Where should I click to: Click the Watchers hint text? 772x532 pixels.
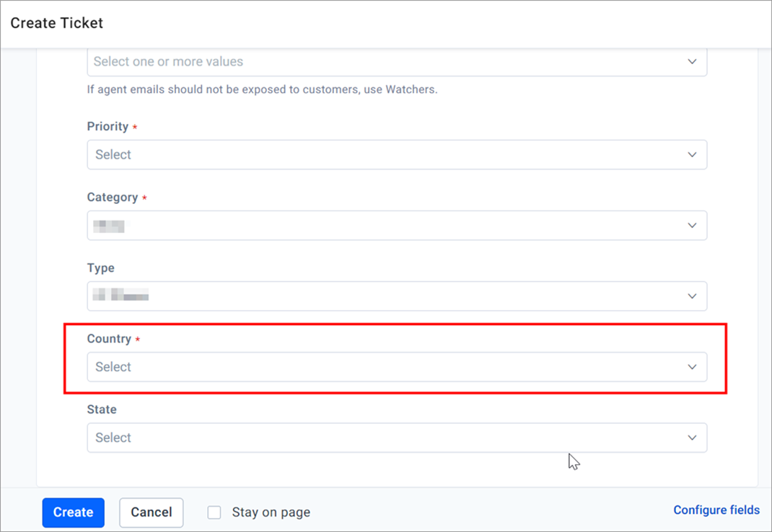point(262,89)
